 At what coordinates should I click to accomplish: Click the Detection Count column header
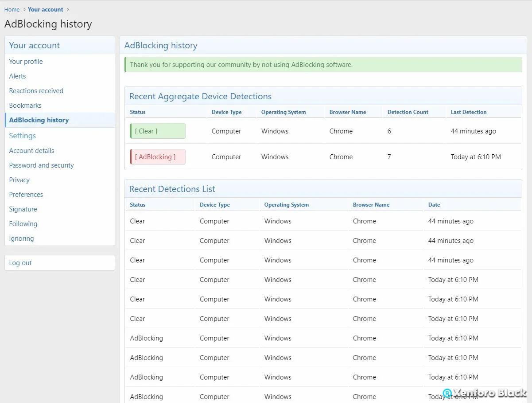(x=408, y=112)
